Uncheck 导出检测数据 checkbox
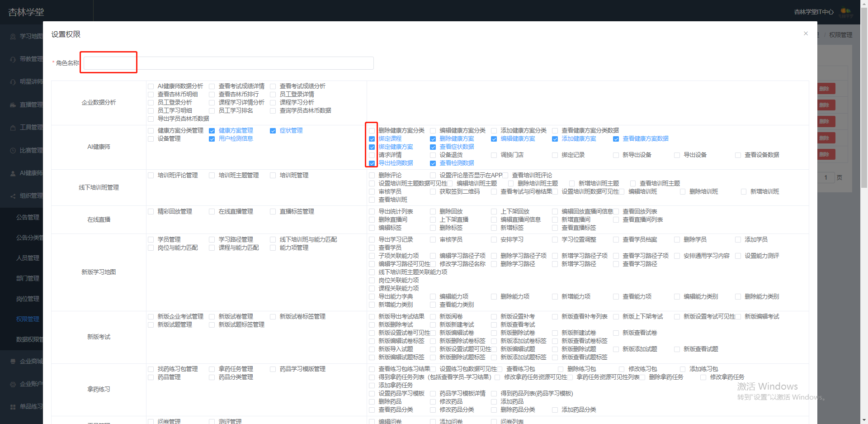Screen dimensions: 868x424 point(372,163)
